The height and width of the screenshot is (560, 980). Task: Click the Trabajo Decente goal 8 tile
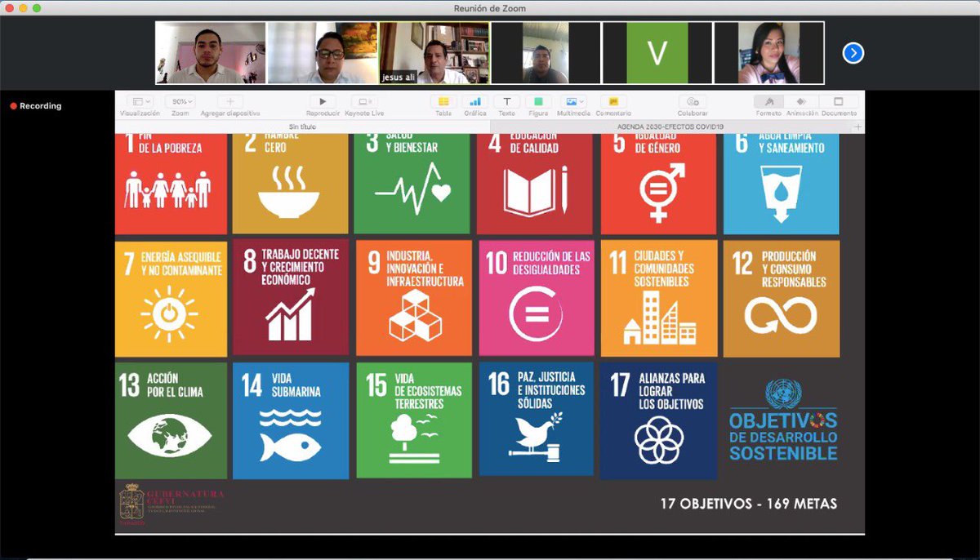click(x=290, y=297)
